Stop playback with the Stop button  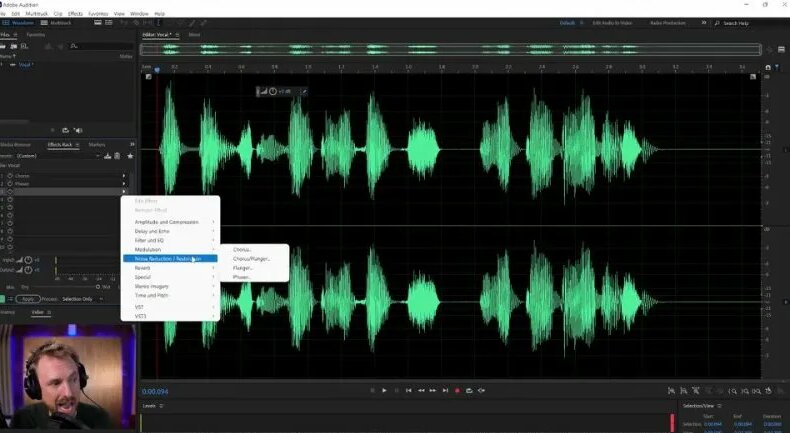[372, 390]
